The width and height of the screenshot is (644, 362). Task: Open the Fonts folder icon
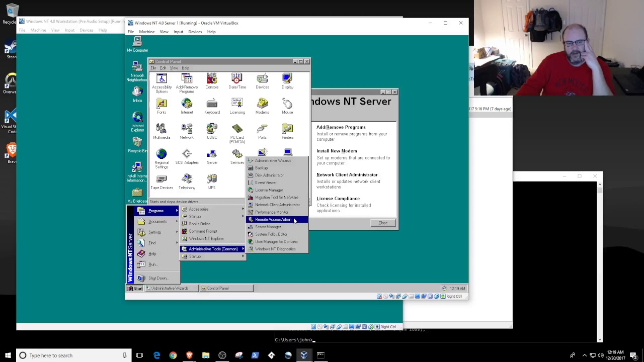[162, 106]
